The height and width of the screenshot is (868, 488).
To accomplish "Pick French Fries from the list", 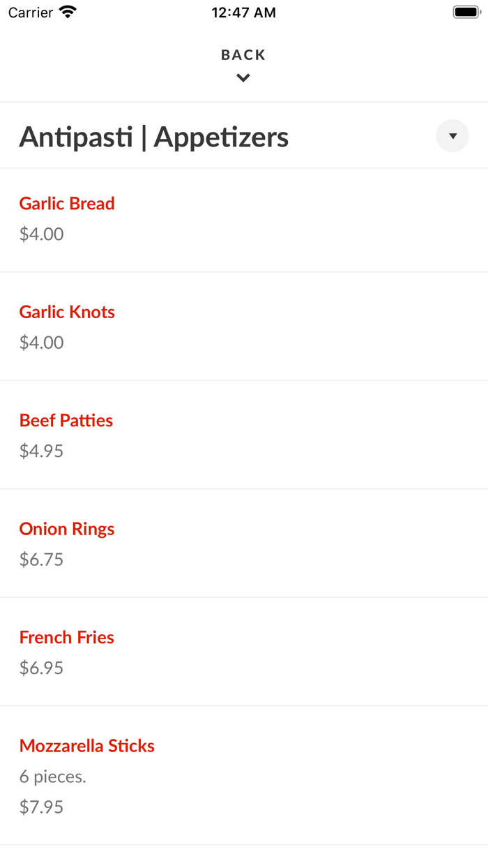I will point(67,638).
